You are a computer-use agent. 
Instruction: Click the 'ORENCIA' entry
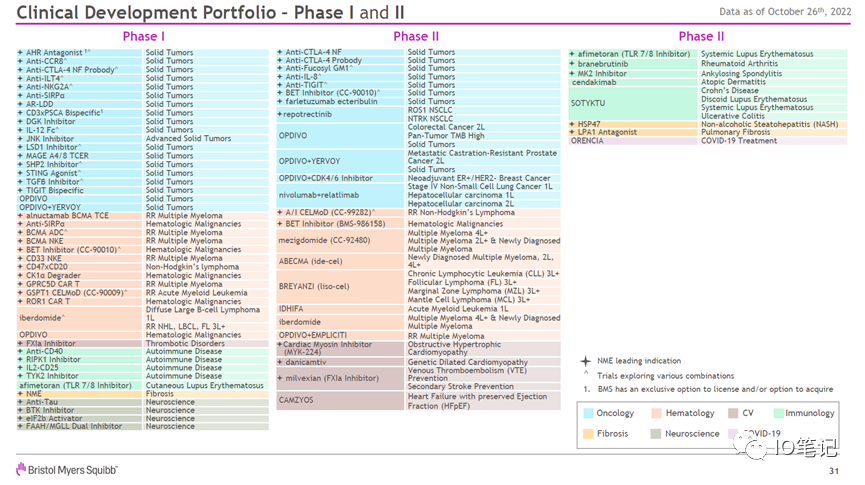pyautogui.click(x=587, y=141)
